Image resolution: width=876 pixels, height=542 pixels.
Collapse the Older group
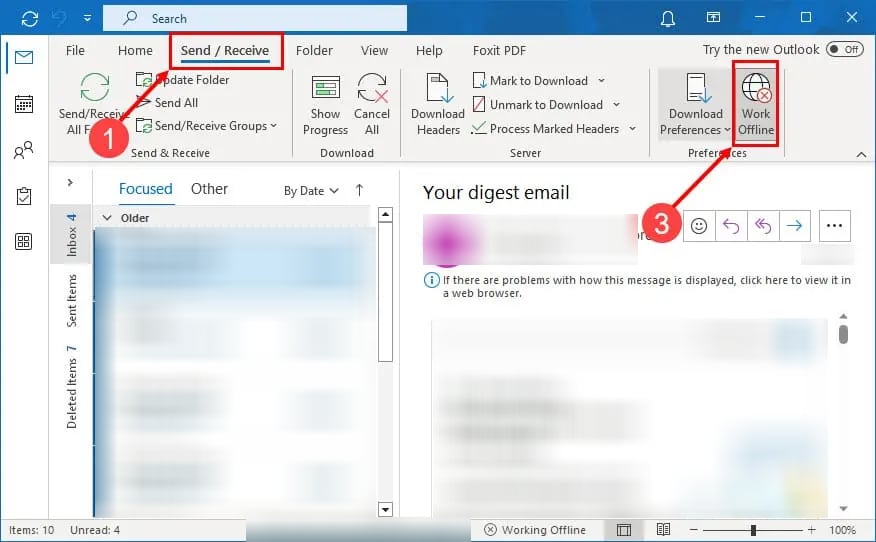point(107,218)
